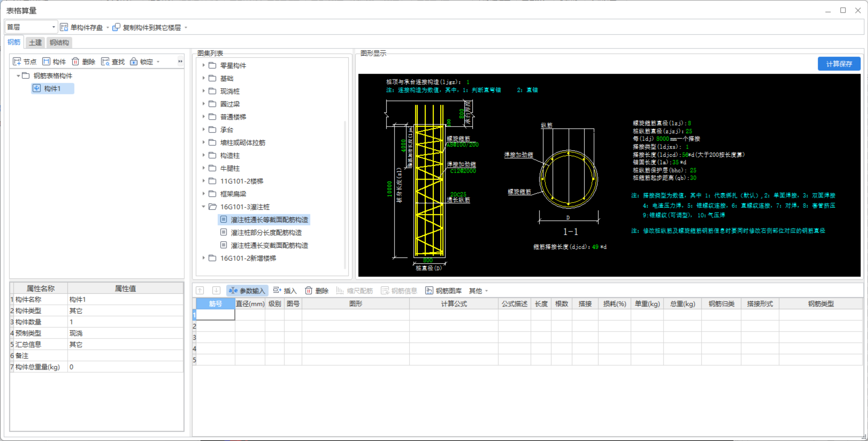The width and height of the screenshot is (868, 441).
Task: Toggle the 参数输入 parameter input button
Action: pos(247,291)
